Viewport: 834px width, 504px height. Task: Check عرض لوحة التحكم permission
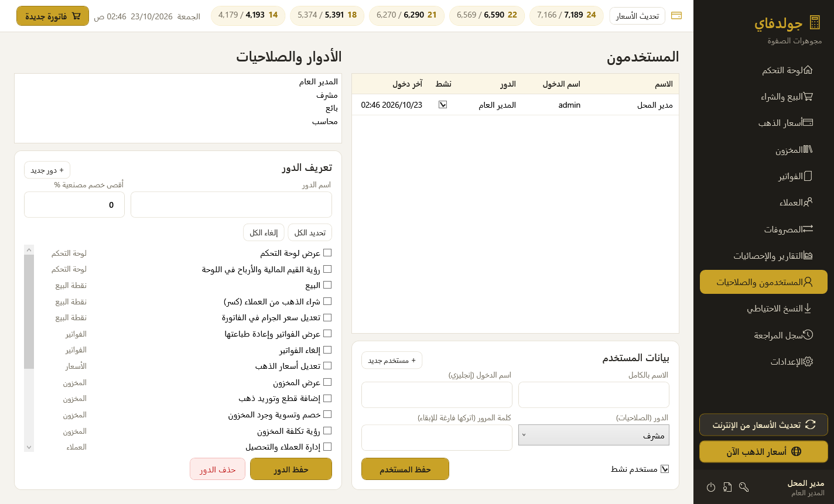[328, 253]
